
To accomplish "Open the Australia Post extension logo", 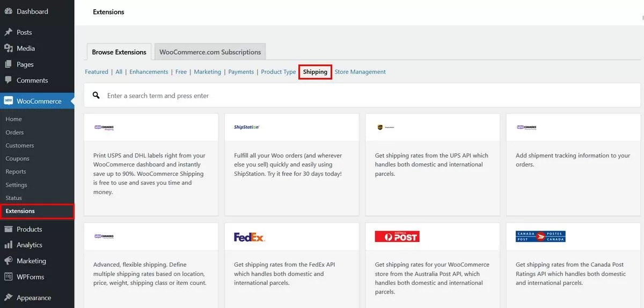I will (x=397, y=237).
